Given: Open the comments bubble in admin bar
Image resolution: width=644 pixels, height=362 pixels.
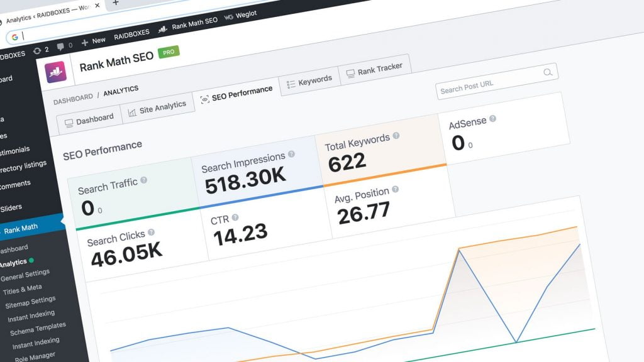Looking at the screenshot, I should [61, 45].
